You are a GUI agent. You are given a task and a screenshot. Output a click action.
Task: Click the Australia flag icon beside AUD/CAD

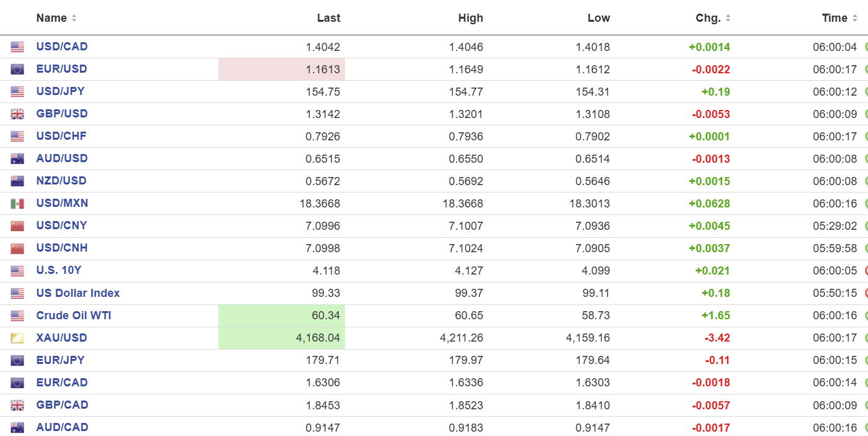(x=17, y=428)
